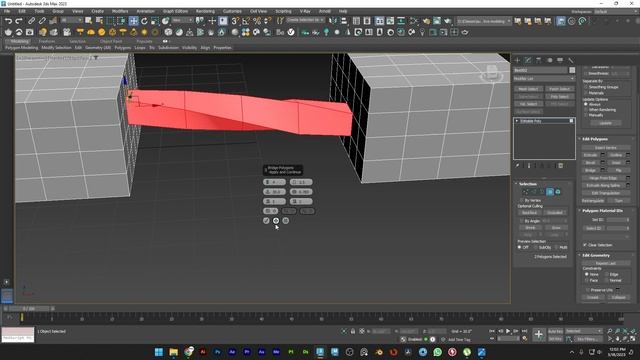Toggle the By Vertex checkbox
This screenshot has height=360, width=640.
coord(522,200)
